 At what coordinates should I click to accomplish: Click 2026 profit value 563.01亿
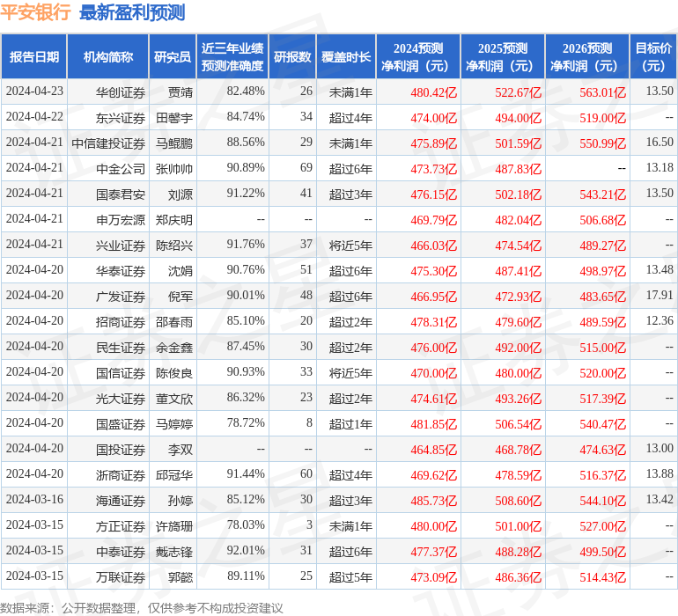603,92
